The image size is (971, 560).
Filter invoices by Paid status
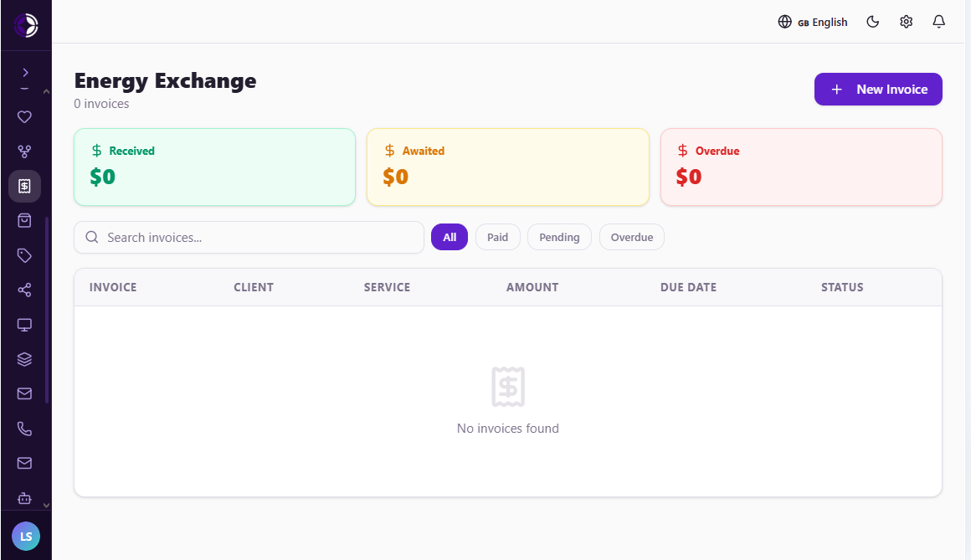(497, 237)
